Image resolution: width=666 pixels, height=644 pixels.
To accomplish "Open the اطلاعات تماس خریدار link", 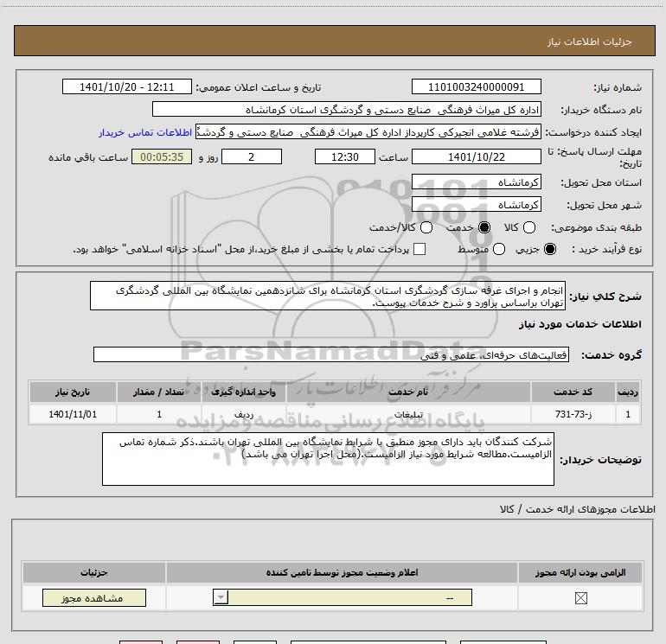I will [x=145, y=132].
